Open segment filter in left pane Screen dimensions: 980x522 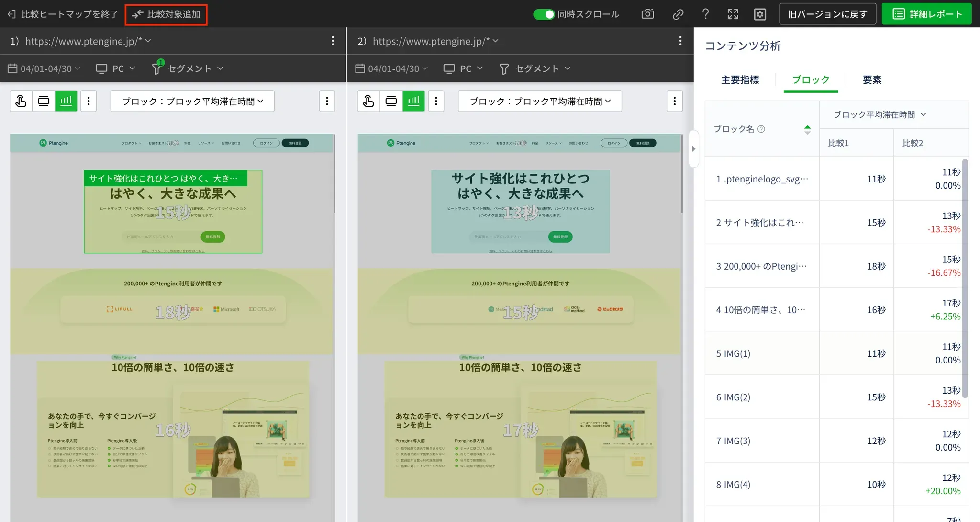[x=188, y=68]
